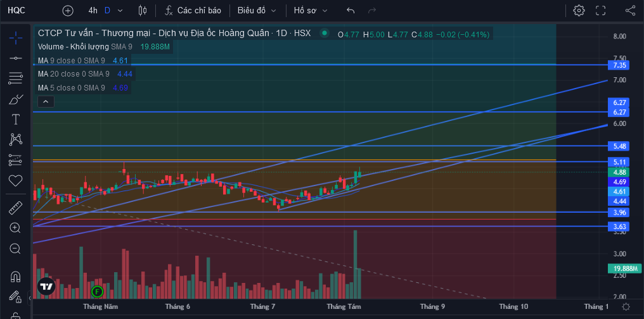Click the green market status dot
This screenshot has width=644, height=319.
(325, 33)
